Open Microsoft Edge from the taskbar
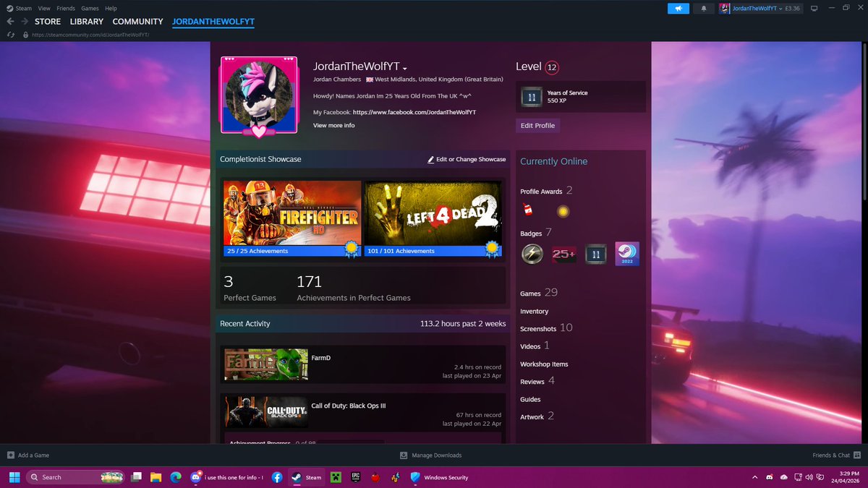This screenshot has width=868, height=488. pos(175,477)
